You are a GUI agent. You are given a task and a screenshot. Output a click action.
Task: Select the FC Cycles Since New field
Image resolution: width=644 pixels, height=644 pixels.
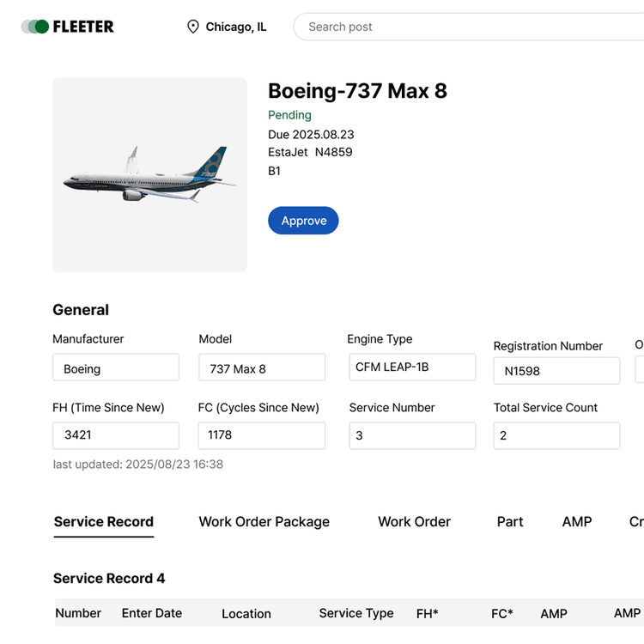[x=262, y=435]
